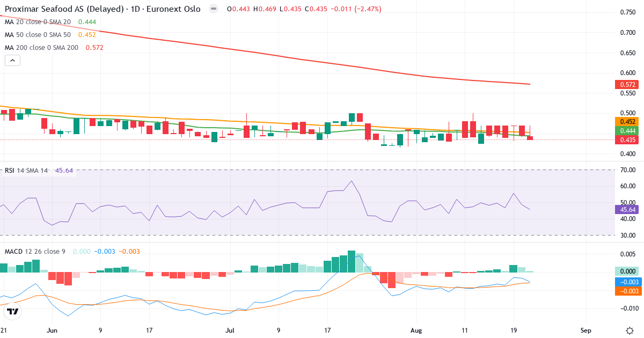Click the 0.750 price scale tick
The height and width of the screenshot is (338, 644).
pyautogui.click(x=628, y=12)
